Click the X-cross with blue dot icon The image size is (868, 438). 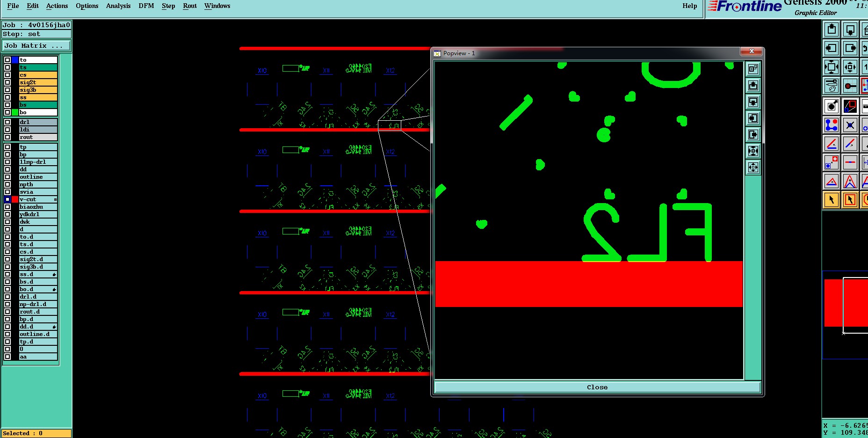(x=850, y=125)
